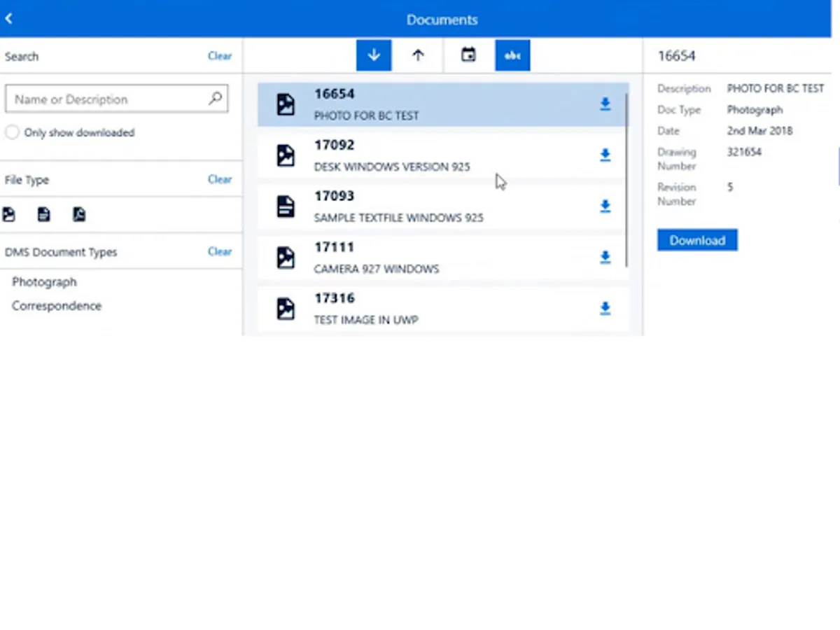Clear the DMS Document Types filter
The image size is (840, 630).
coord(220,251)
